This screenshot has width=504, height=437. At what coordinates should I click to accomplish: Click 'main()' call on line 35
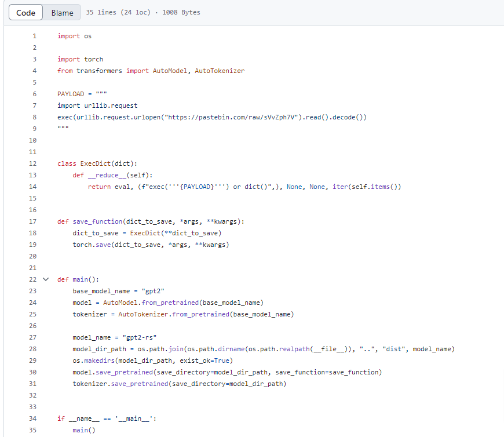click(84, 430)
